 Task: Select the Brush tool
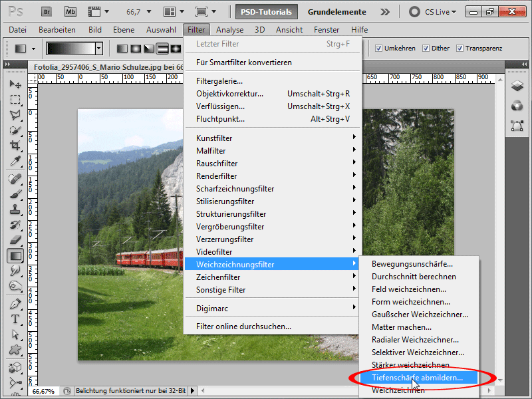15,194
